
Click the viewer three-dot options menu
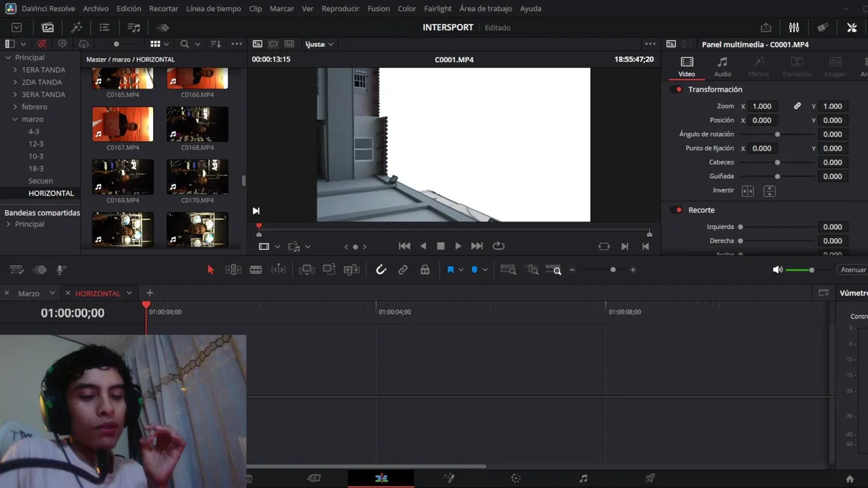click(x=650, y=44)
